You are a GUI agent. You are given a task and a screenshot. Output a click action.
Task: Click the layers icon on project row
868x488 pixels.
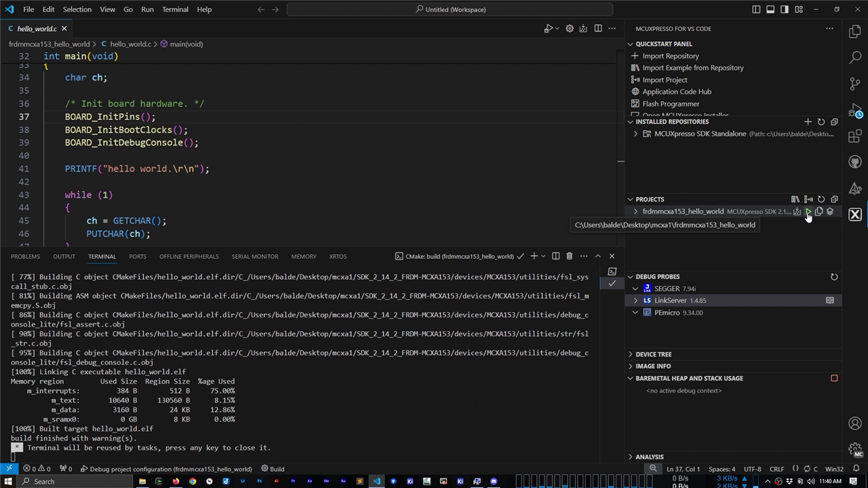click(x=830, y=211)
